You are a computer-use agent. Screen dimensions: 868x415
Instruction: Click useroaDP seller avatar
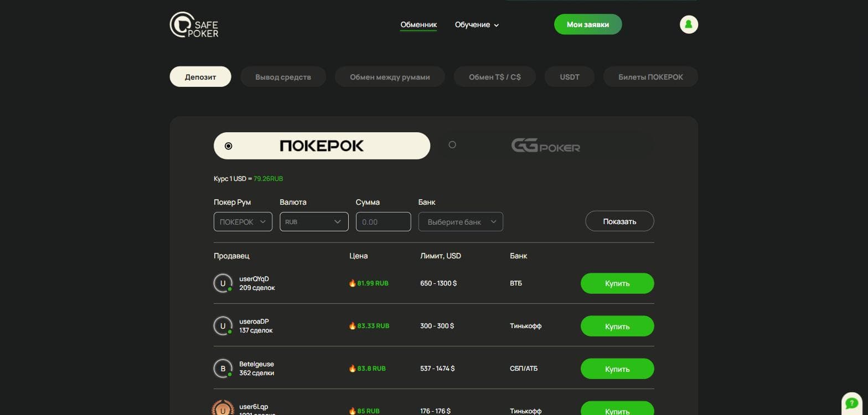point(223,326)
